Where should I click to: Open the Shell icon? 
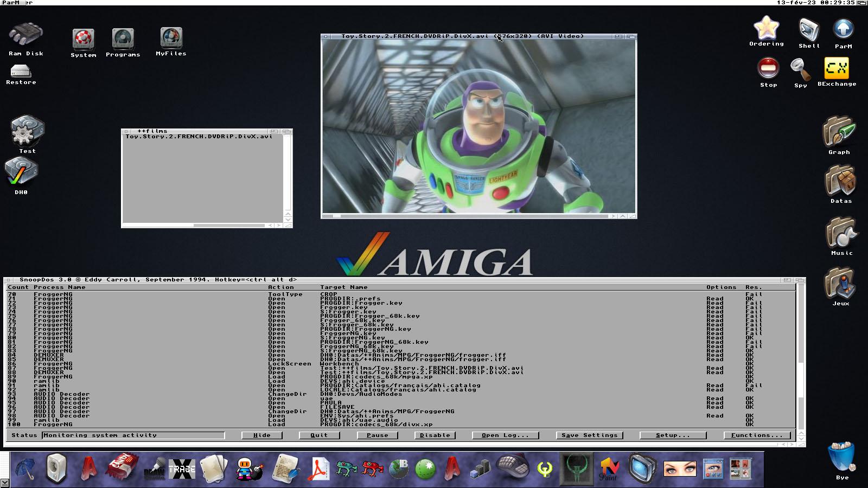coord(809,29)
